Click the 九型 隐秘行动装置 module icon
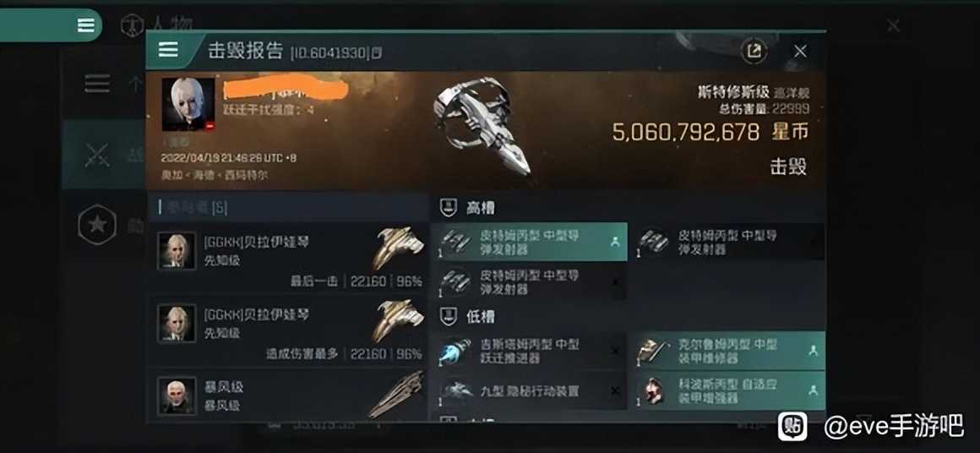Screen dimensions: 980x453 [455, 391]
